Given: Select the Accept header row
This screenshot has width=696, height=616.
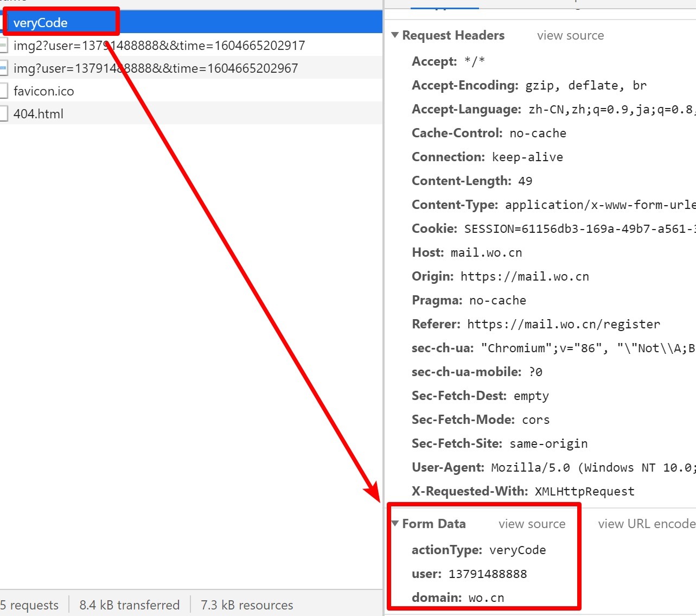Looking at the screenshot, I should tap(448, 61).
